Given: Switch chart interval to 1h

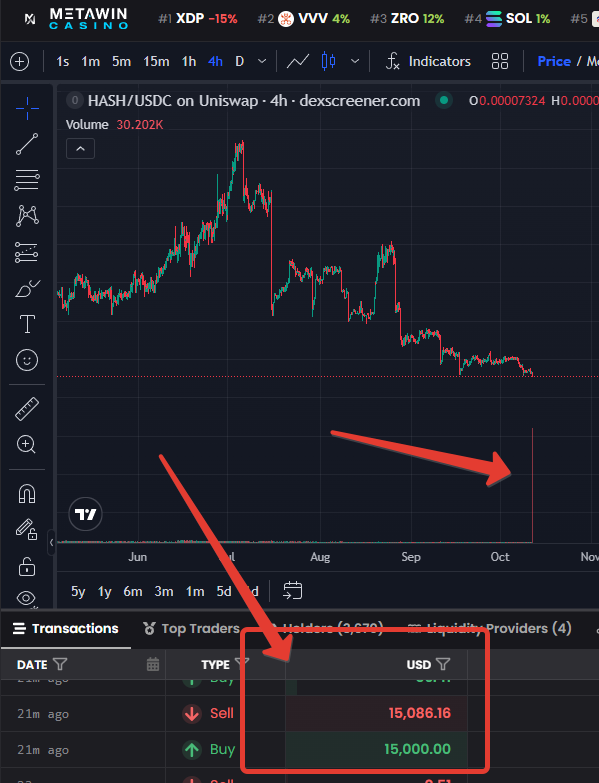Looking at the screenshot, I should [189, 61].
